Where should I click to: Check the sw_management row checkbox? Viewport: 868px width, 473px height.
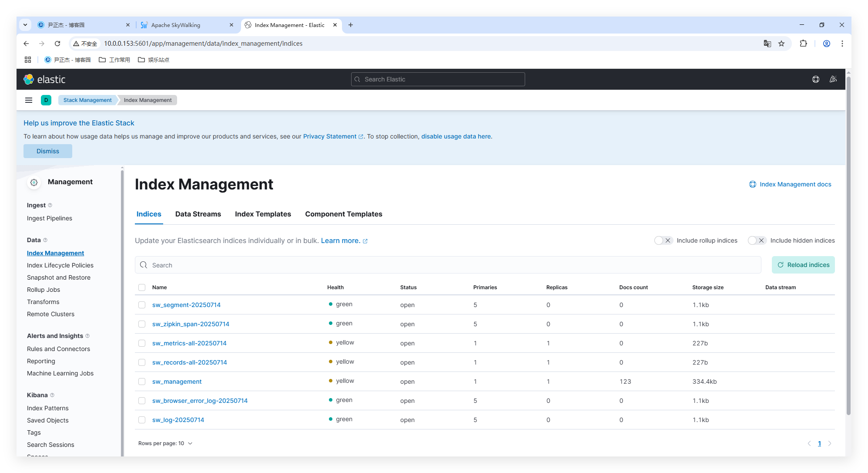tap(142, 382)
